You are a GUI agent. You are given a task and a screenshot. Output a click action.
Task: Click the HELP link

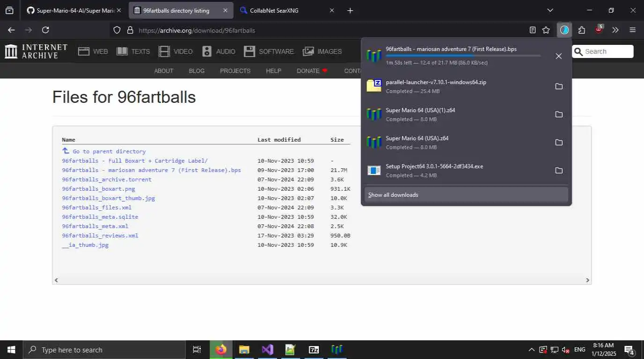pos(273,71)
